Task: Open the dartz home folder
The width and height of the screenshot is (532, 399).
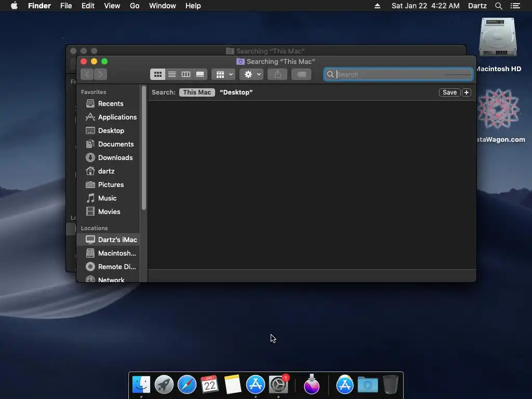Action: coord(109,171)
